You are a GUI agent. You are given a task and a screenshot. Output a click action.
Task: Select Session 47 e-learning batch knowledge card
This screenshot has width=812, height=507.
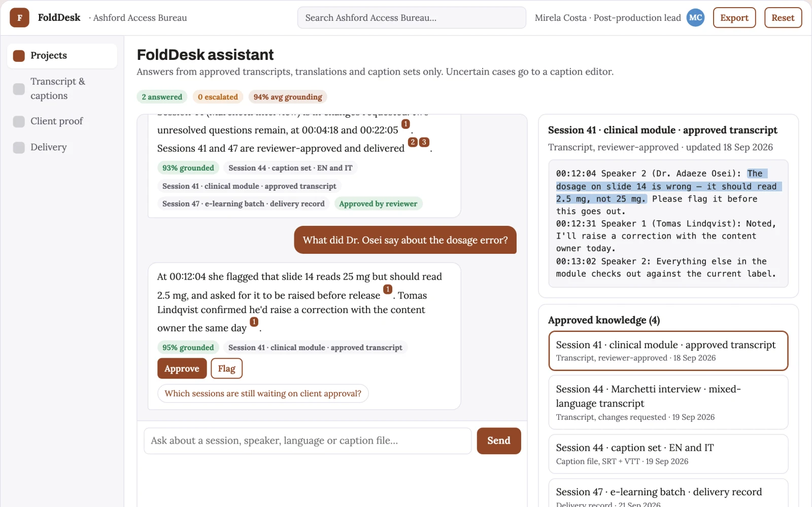(x=668, y=493)
